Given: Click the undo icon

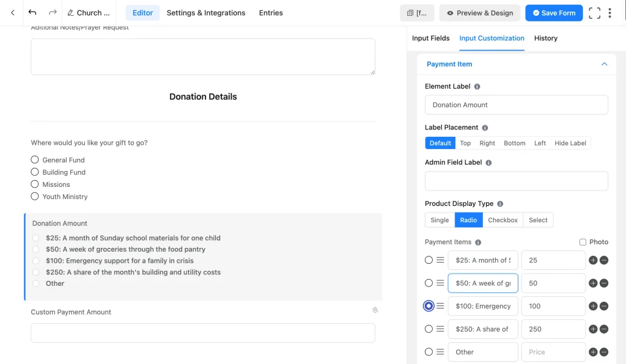Looking at the screenshot, I should [32, 12].
